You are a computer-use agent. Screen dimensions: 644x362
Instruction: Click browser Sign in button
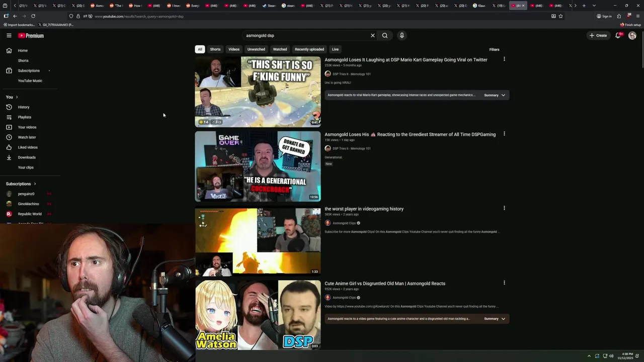pyautogui.click(x=604, y=16)
